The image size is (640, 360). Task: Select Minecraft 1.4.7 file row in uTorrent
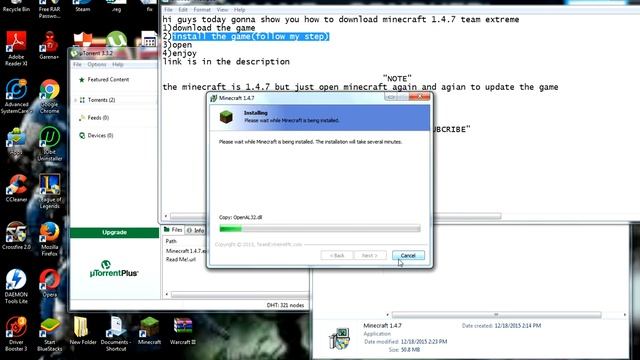click(x=186, y=251)
